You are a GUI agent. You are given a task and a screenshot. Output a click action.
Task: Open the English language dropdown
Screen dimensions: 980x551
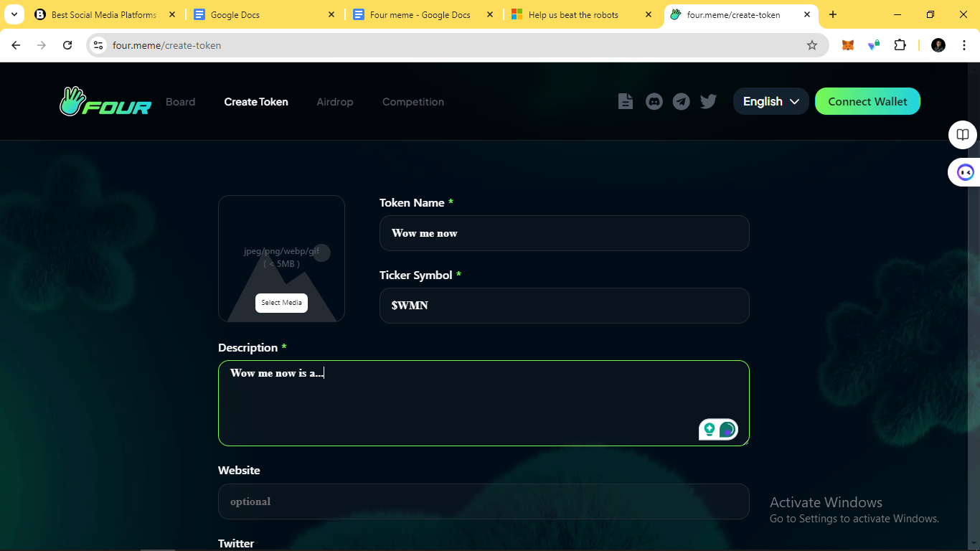[x=771, y=101]
